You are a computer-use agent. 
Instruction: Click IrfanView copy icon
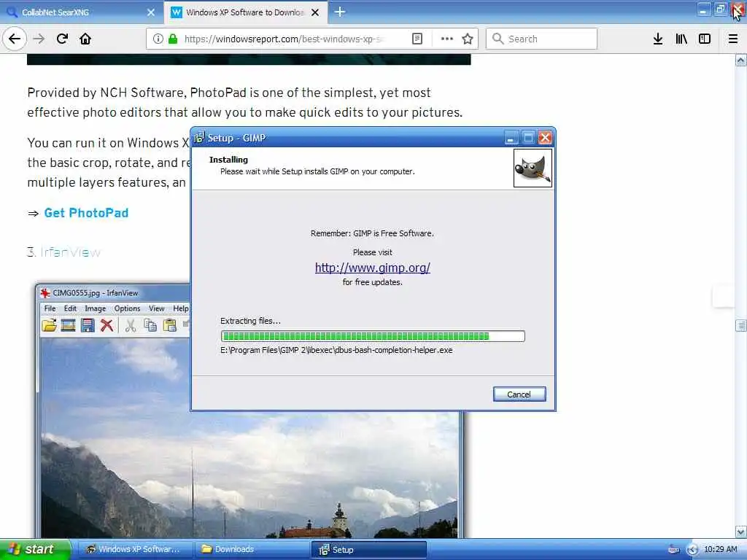point(150,325)
